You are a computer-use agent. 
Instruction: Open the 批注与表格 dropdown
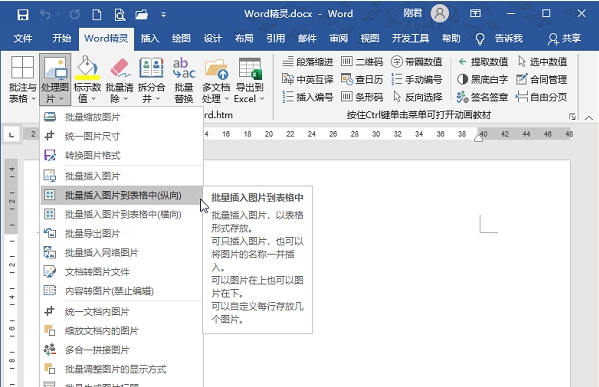[x=23, y=80]
